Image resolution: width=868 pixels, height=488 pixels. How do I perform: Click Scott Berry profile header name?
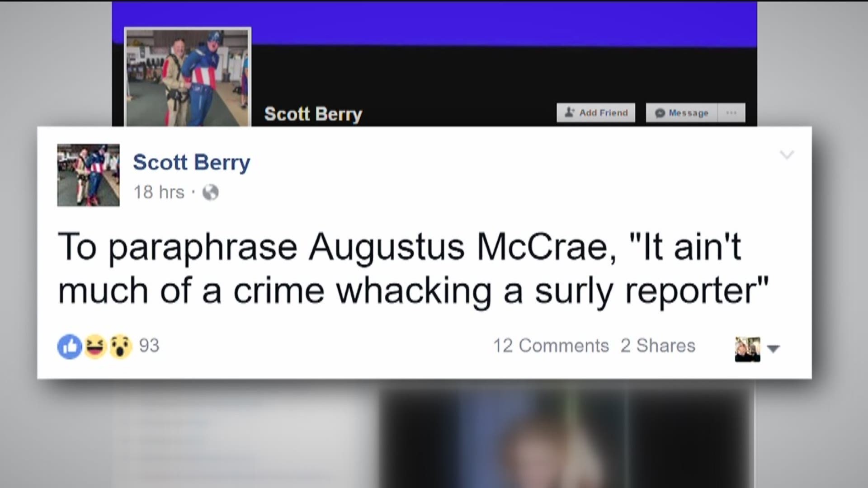tap(313, 114)
